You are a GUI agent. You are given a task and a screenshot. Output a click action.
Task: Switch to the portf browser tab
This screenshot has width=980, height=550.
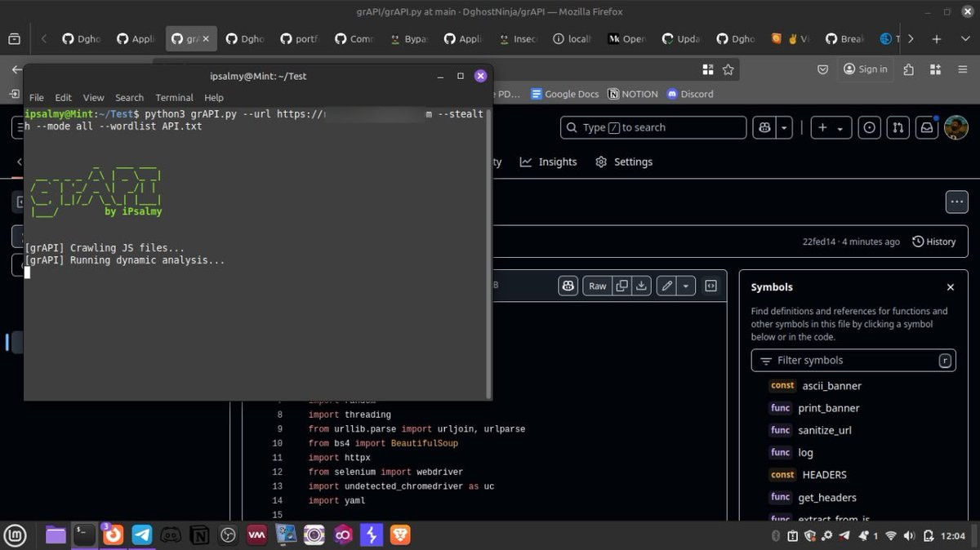click(x=298, y=38)
